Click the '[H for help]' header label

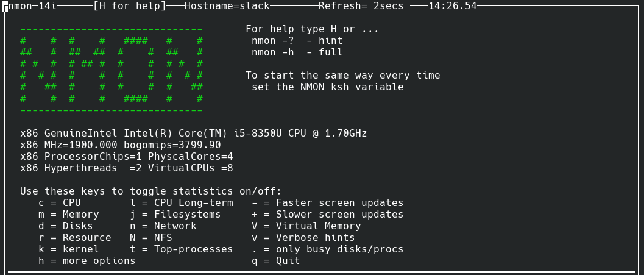tap(129, 6)
